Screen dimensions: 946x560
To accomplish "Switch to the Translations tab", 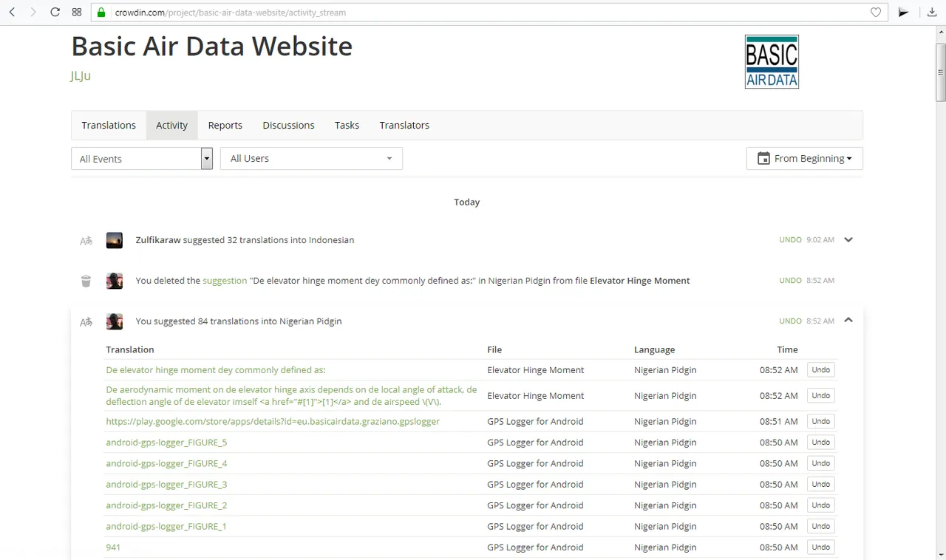I will [109, 125].
